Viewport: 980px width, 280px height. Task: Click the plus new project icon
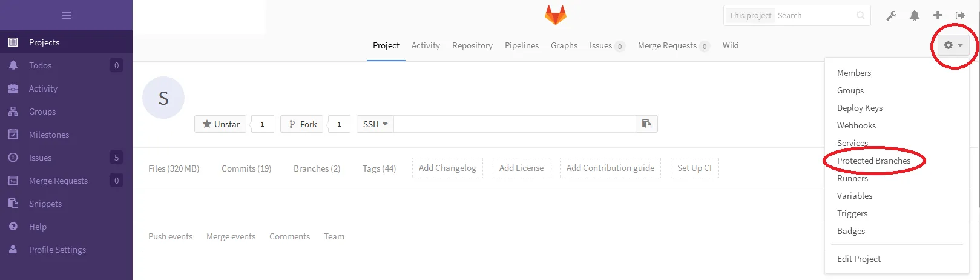(x=937, y=16)
